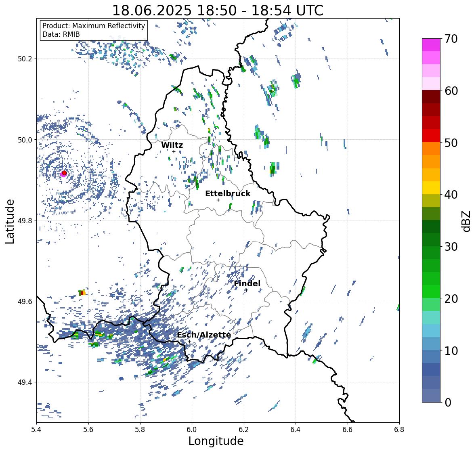This screenshot has width=476, height=451.
Task: Click the dBZ colorbar unit label
Action: pyautogui.click(x=467, y=221)
